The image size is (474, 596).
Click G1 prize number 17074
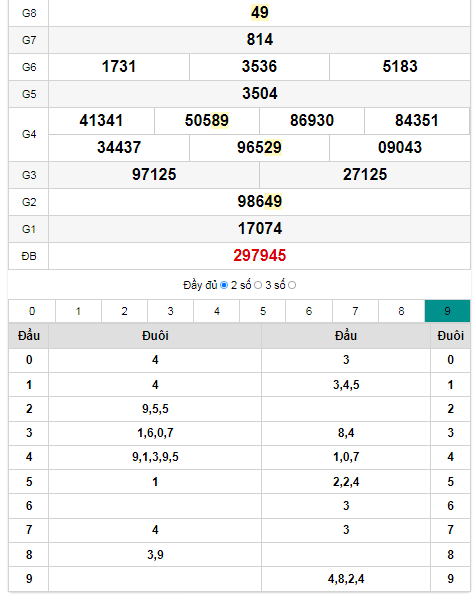[x=260, y=229]
